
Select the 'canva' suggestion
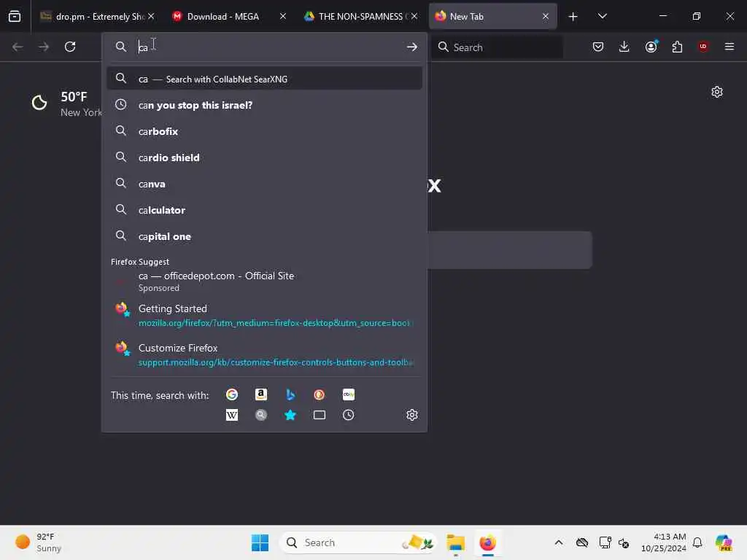point(264,183)
